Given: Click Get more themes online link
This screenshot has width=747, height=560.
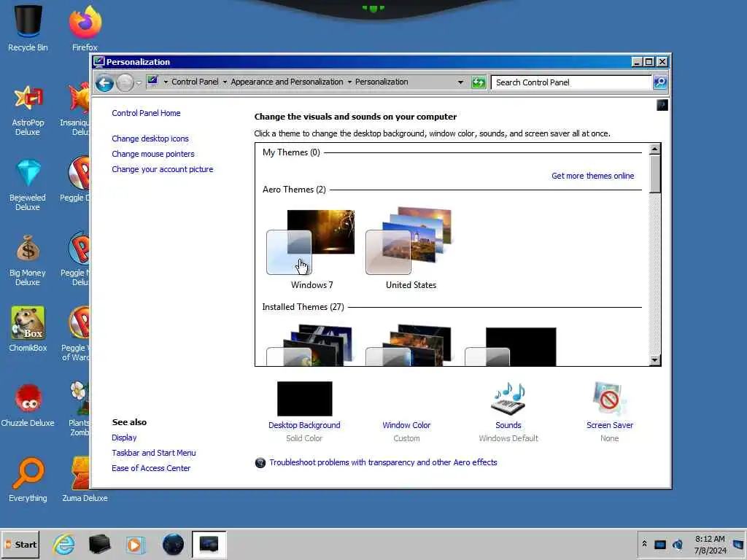Looking at the screenshot, I should [592, 176].
